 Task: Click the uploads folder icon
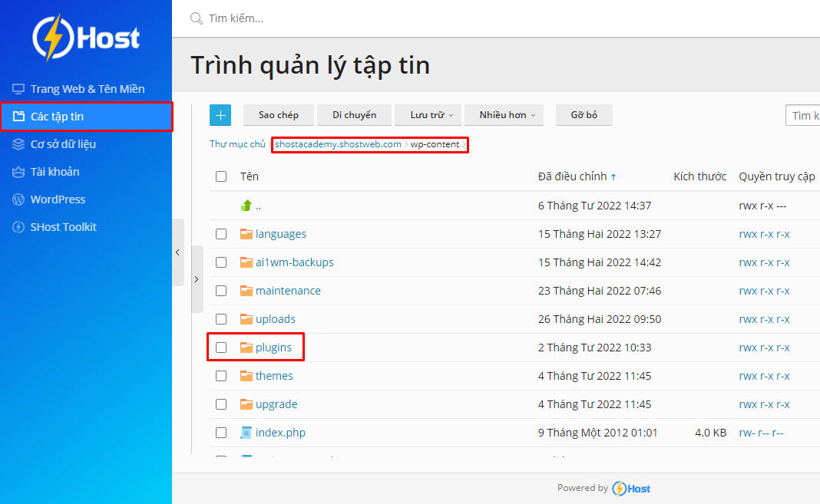[x=248, y=318]
